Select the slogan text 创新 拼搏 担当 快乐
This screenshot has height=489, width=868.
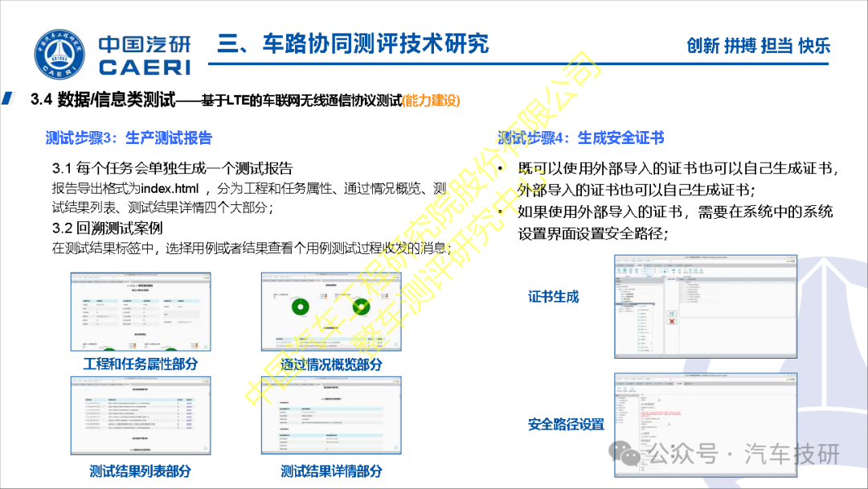(x=759, y=45)
